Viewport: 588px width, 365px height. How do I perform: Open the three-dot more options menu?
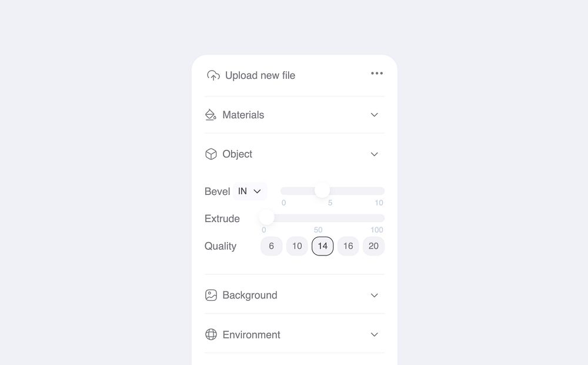377,74
